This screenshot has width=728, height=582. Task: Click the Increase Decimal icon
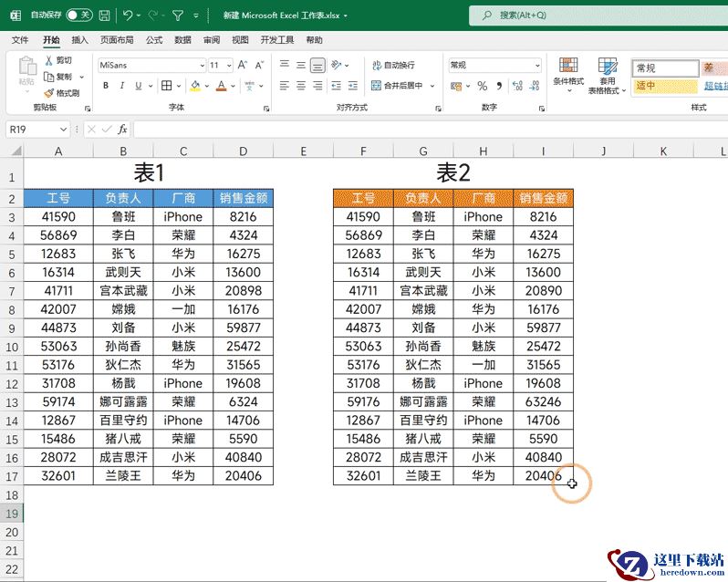(517, 86)
